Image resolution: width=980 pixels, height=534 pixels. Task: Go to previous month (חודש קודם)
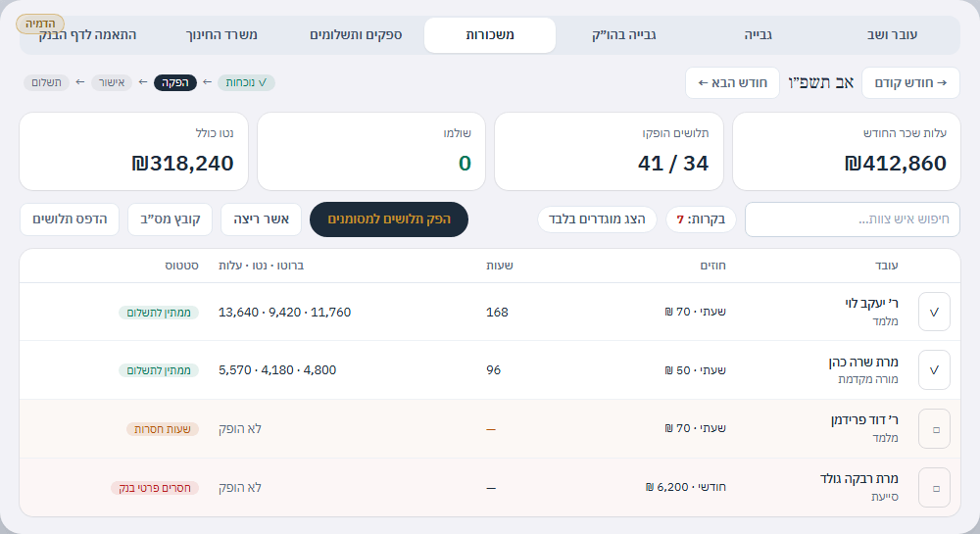pyautogui.click(x=910, y=83)
